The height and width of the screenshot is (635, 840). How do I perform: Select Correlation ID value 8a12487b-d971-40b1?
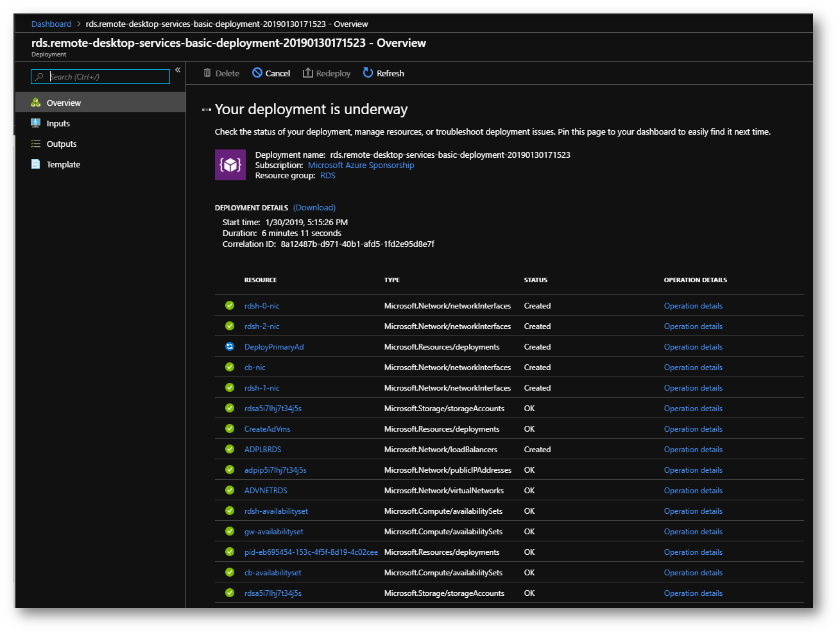click(357, 244)
